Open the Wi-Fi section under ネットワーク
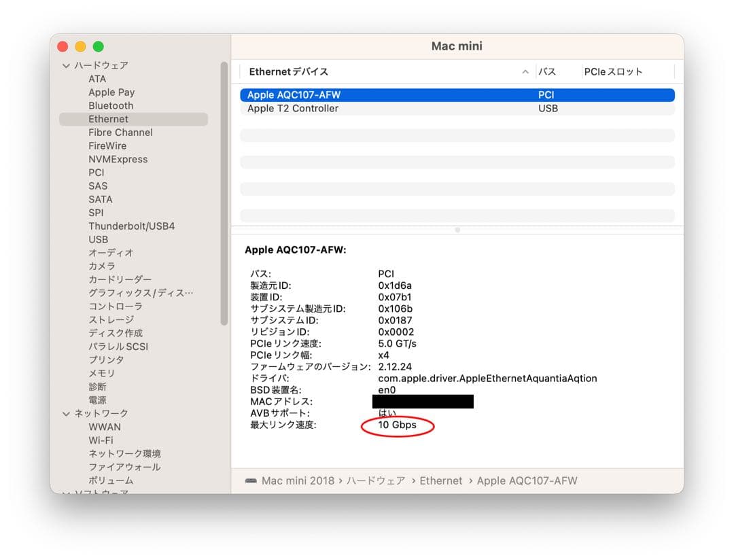The height and width of the screenshot is (560, 734). pyautogui.click(x=103, y=440)
